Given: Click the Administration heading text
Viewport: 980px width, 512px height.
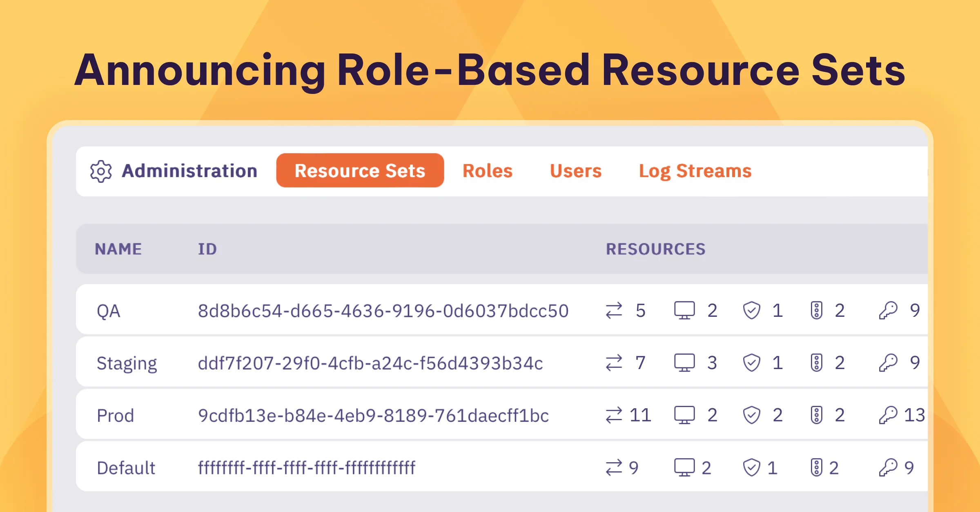Looking at the screenshot, I should [190, 171].
